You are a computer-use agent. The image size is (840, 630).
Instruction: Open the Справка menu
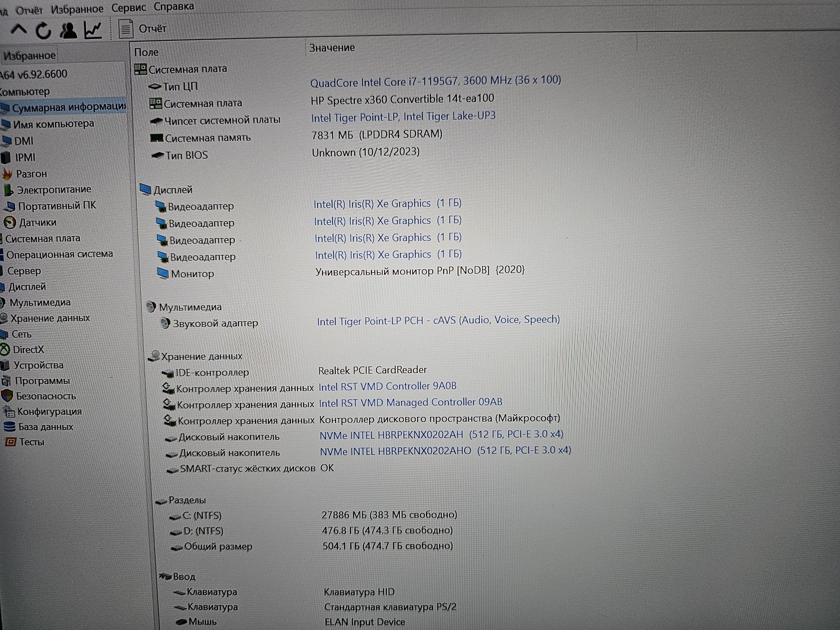(174, 6)
